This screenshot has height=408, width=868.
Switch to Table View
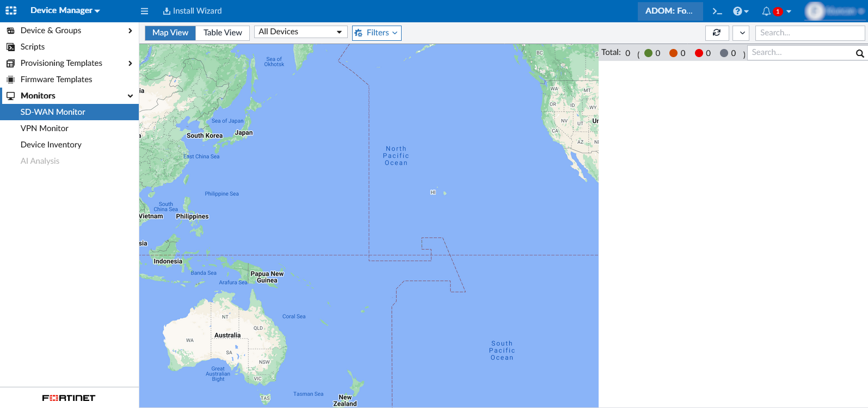tap(223, 33)
